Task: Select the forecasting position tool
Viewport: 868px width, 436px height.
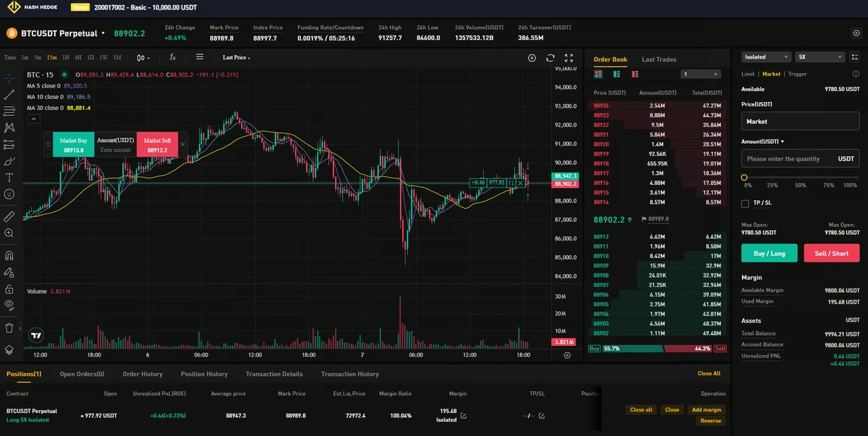Action: [9, 144]
